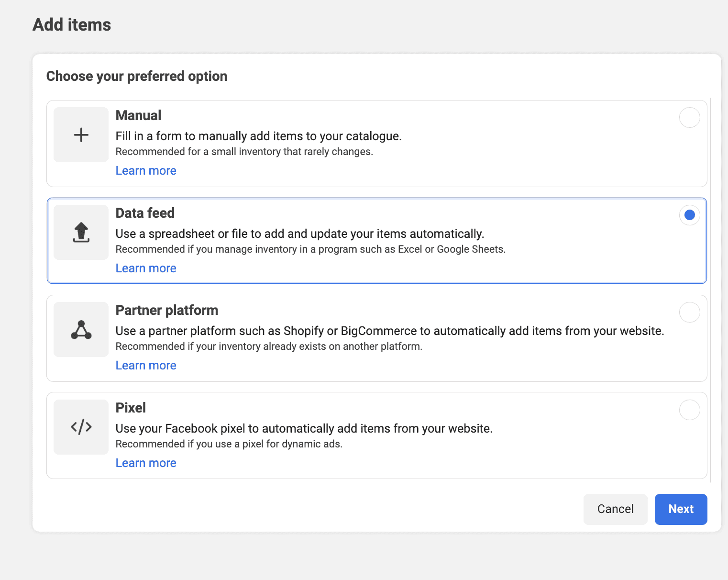Deselect the Data feed radio button
Image resolution: width=728 pixels, height=580 pixels.
click(x=689, y=215)
